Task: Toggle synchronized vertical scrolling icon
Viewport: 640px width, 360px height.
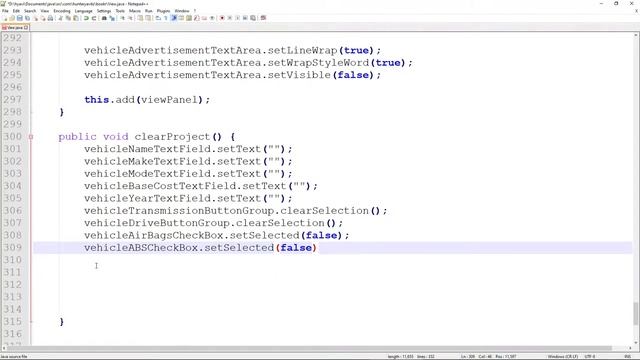Action: 140,18
